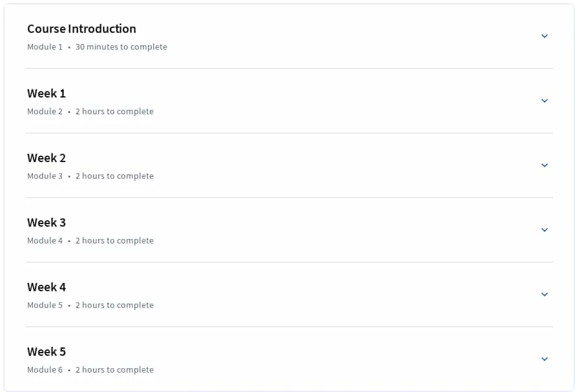Click the down chevron for Week 4

[x=545, y=294]
